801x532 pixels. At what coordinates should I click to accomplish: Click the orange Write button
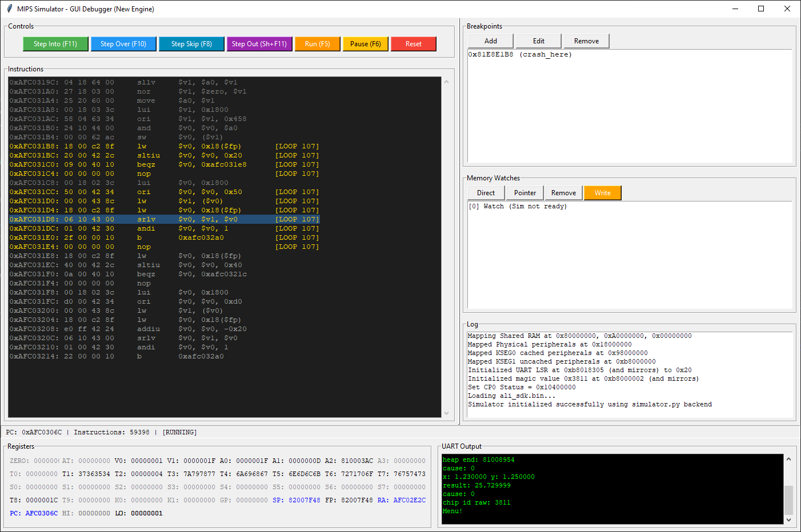[x=602, y=193]
